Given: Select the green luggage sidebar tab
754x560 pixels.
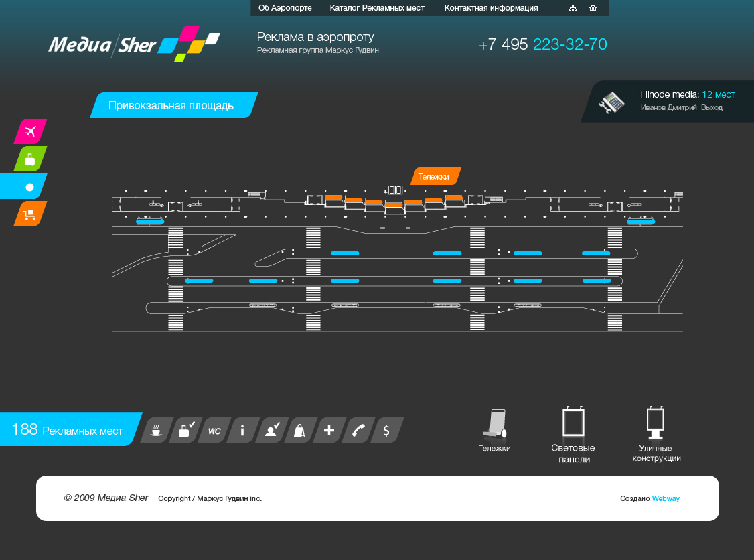Looking at the screenshot, I should (x=30, y=159).
